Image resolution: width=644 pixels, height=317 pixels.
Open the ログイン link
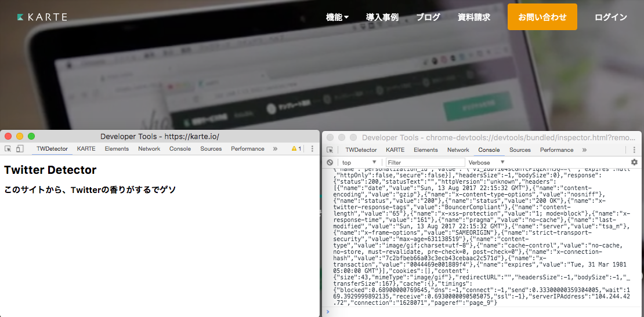[x=610, y=17]
